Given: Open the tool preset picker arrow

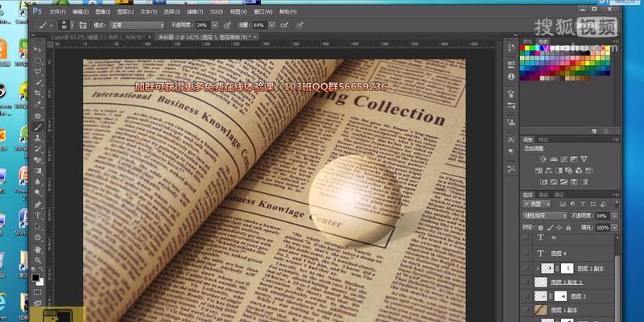Looking at the screenshot, I should pyautogui.click(x=52, y=25).
